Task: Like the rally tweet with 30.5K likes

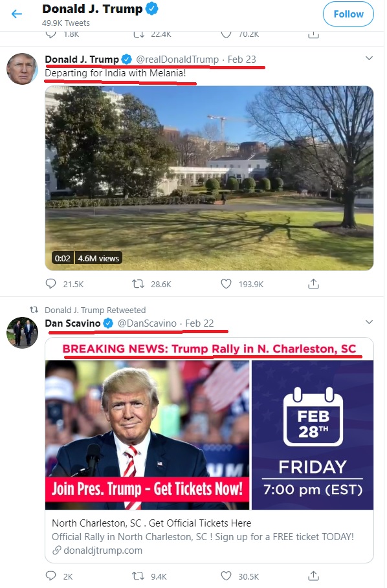Action: [x=226, y=576]
